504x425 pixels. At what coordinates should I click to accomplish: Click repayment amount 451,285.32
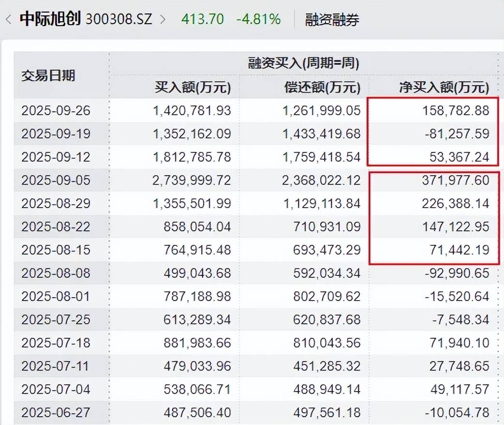[x=327, y=366]
